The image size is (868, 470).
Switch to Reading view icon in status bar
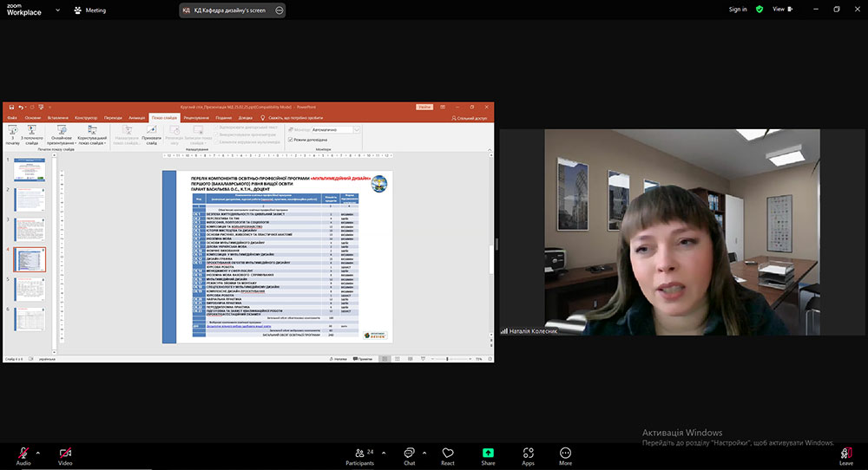pos(411,359)
